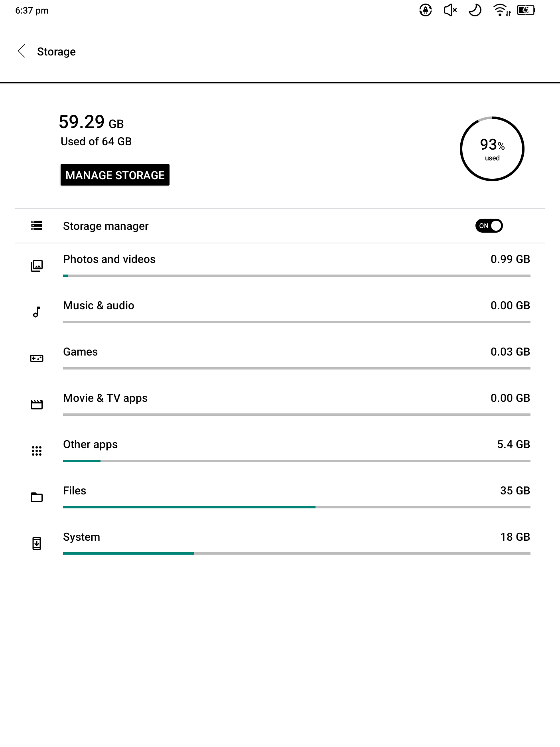Turn off the Storage manager switch
The image size is (560, 747).
point(489,226)
